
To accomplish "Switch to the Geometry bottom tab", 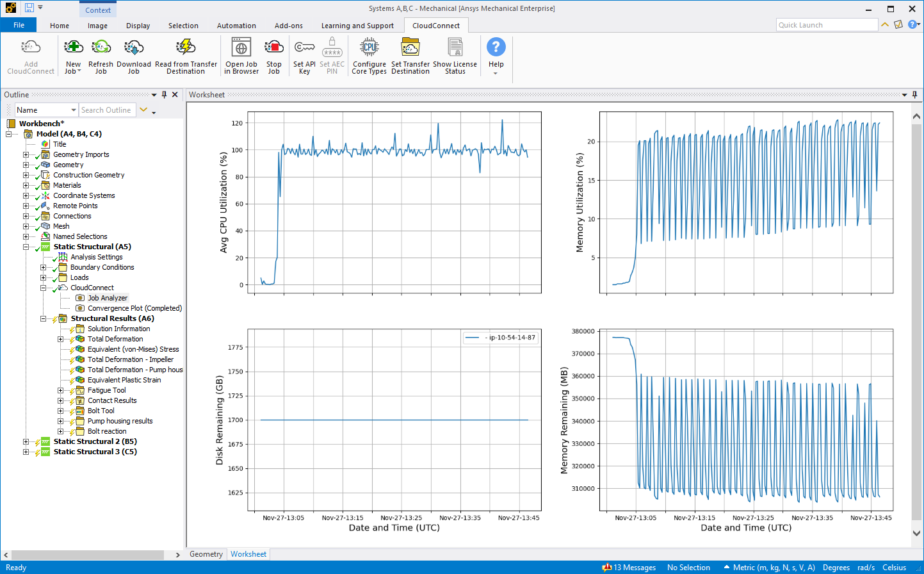I will tap(206, 554).
